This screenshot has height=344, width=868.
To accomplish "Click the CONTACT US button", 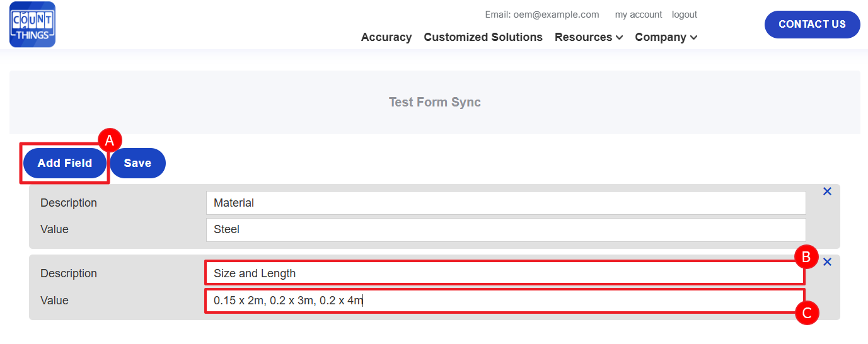I will [x=812, y=25].
